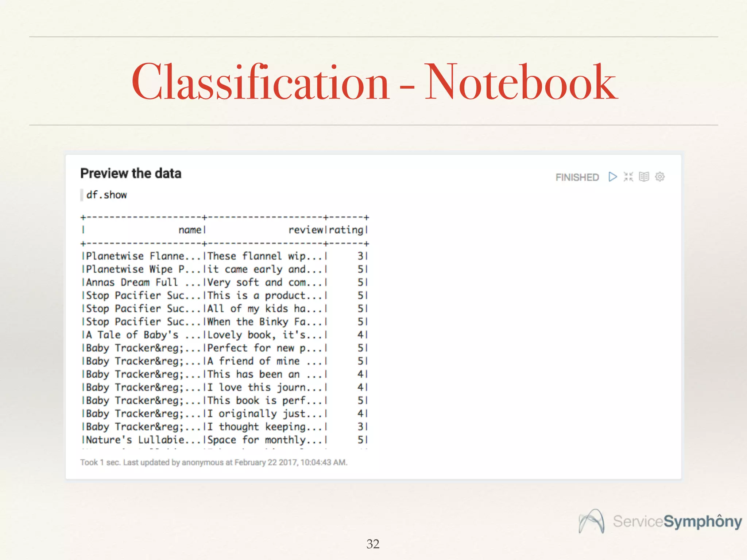
Task: Click the FINISHED status label
Action: tap(577, 177)
